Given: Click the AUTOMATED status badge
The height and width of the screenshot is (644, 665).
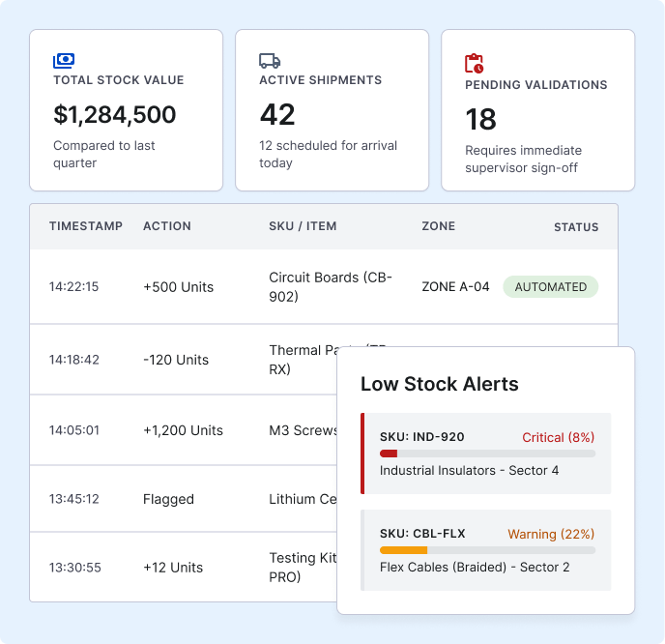Looking at the screenshot, I should [551, 287].
